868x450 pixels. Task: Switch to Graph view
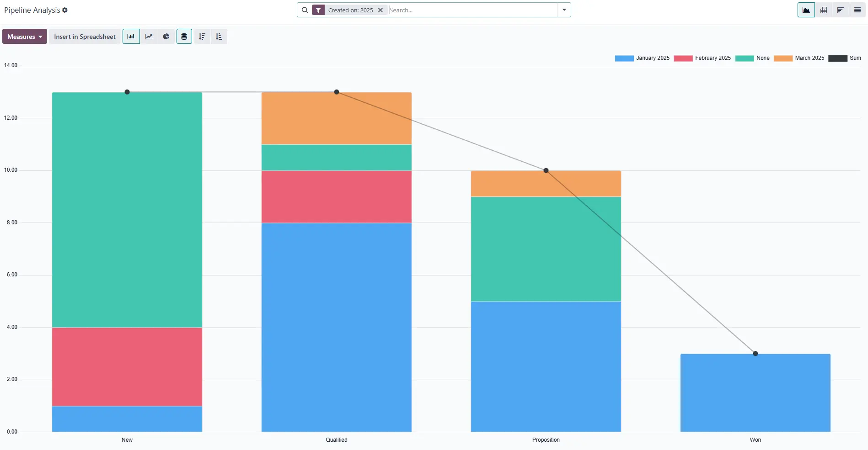point(806,10)
